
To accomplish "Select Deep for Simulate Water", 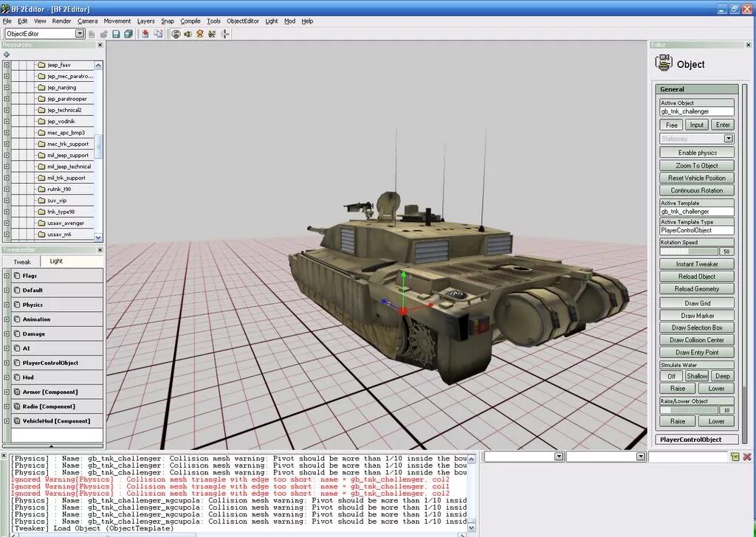I will click(722, 376).
